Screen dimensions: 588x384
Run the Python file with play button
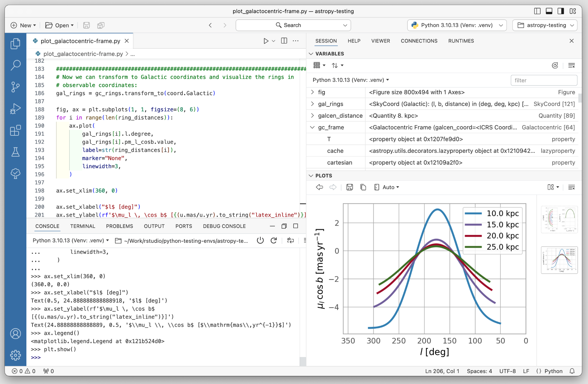coord(266,41)
